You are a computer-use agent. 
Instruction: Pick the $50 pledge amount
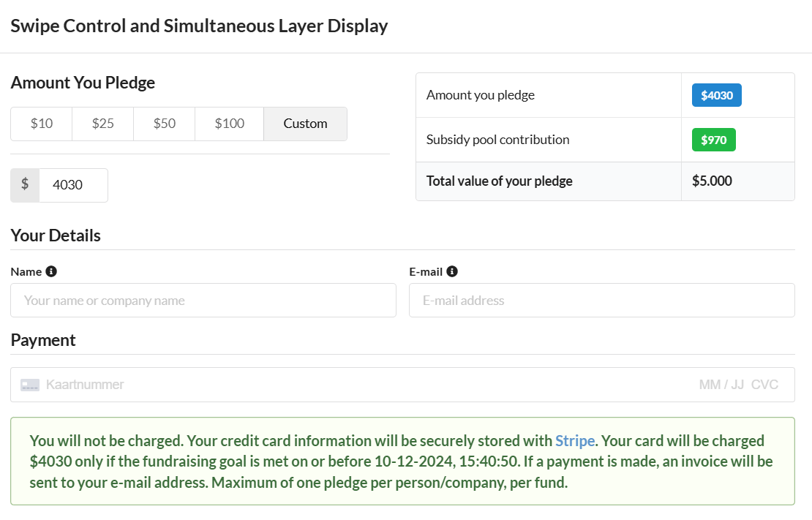(x=165, y=124)
